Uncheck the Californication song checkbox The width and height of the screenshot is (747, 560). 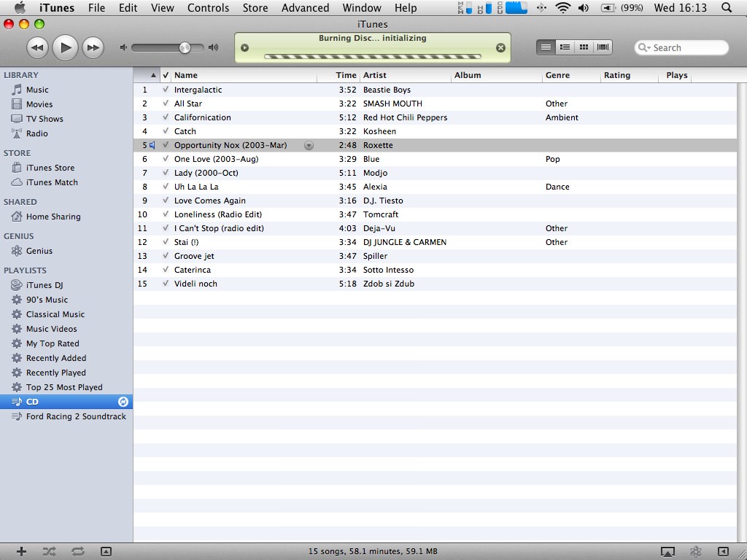pos(166,117)
